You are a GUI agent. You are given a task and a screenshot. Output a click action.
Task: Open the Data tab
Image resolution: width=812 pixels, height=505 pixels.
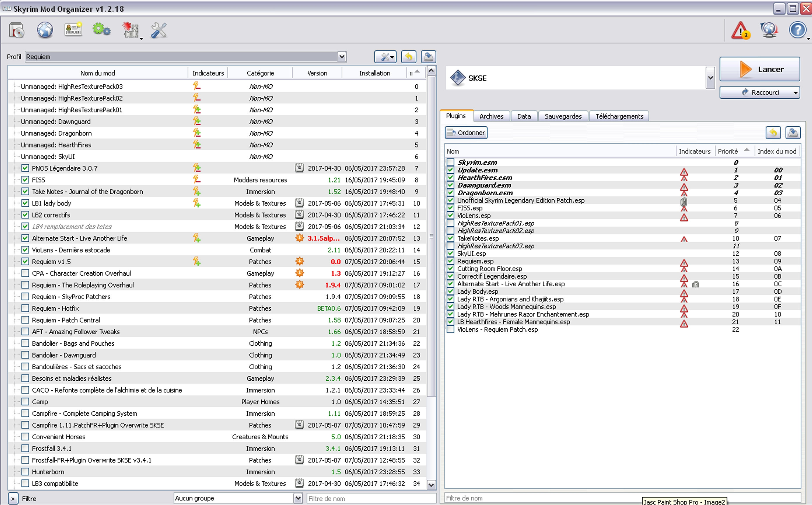524,116
